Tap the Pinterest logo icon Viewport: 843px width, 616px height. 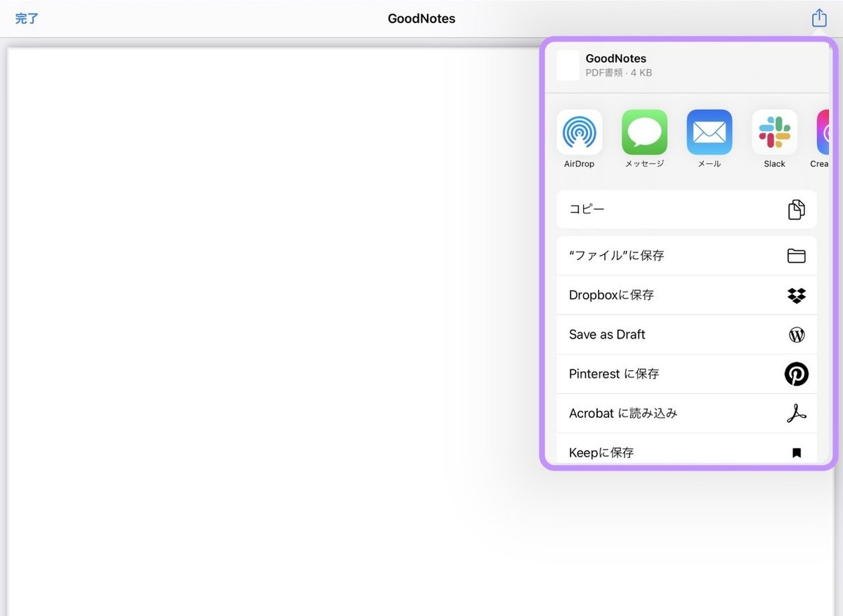[x=797, y=374]
